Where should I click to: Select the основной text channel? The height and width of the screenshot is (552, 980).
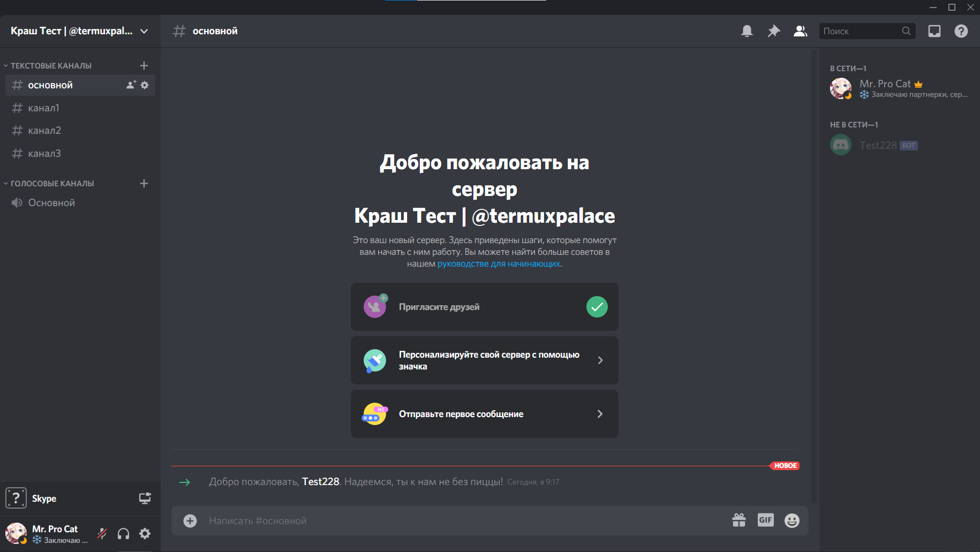[80, 85]
